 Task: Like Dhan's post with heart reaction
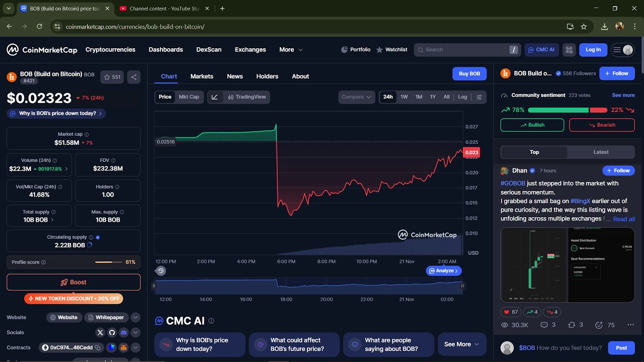coord(510,312)
